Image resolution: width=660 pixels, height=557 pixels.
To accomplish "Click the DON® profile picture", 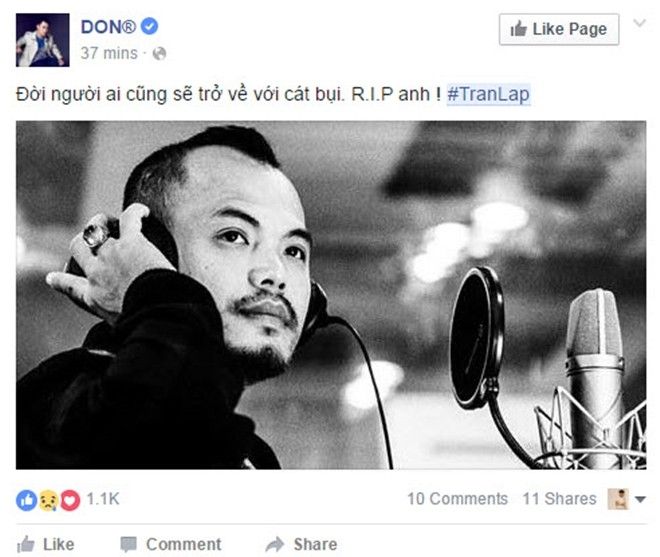I will tap(43, 40).
